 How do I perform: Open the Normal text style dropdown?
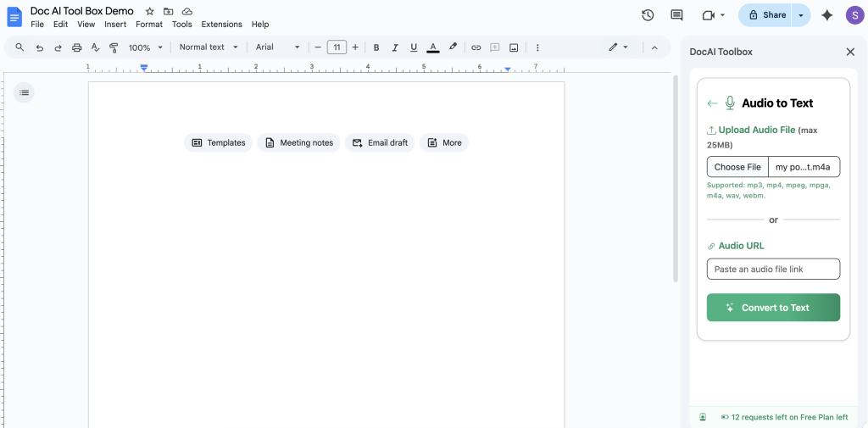tap(209, 47)
